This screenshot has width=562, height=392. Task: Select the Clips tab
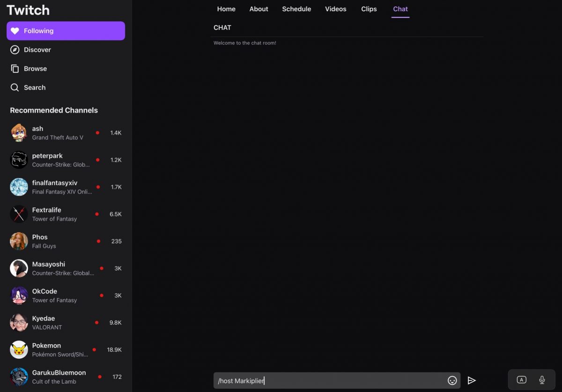click(x=369, y=9)
